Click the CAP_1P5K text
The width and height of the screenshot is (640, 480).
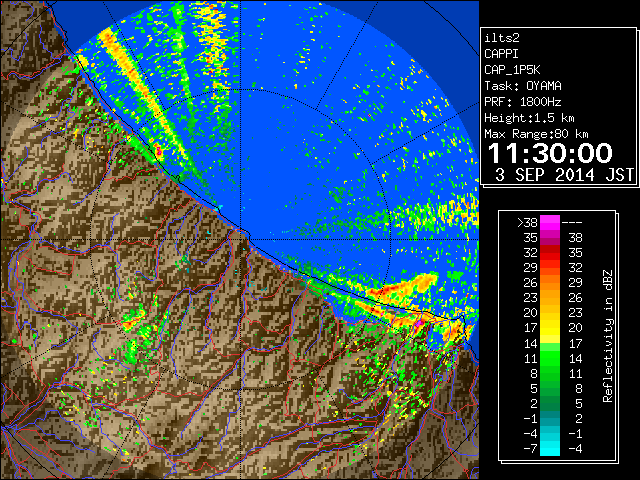pos(512,70)
